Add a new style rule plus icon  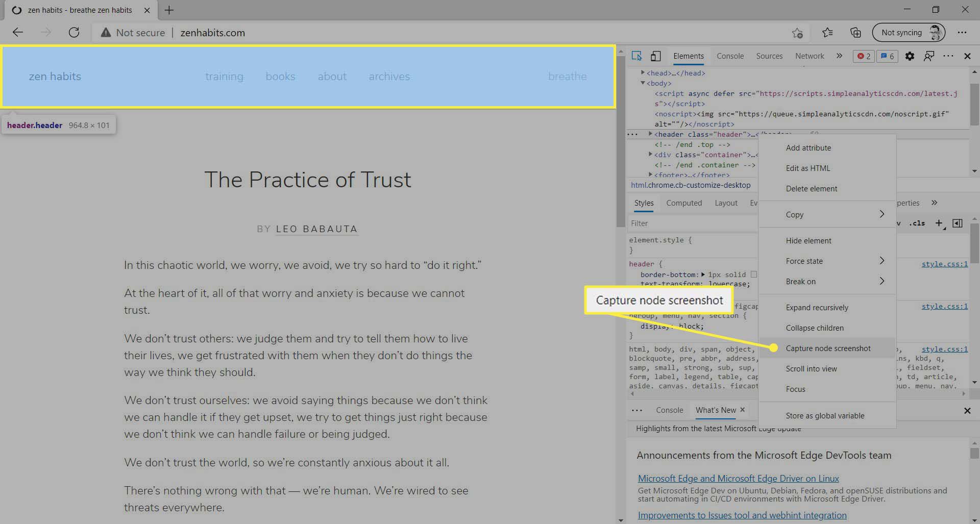[x=939, y=223]
